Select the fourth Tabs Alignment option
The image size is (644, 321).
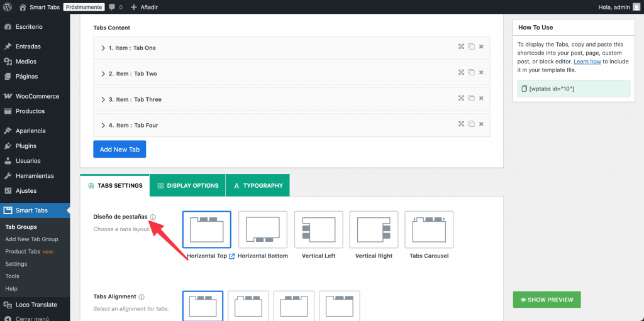(340, 306)
